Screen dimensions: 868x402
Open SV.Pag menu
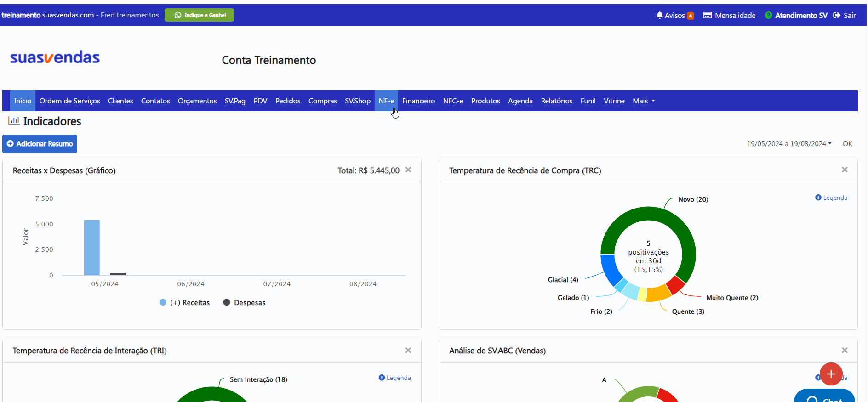[x=235, y=101]
